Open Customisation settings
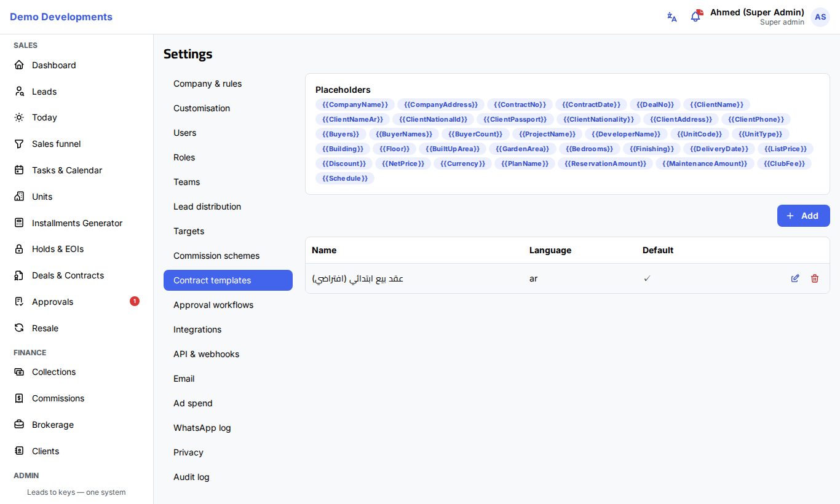Viewport: 840px width, 504px height. [228, 108]
